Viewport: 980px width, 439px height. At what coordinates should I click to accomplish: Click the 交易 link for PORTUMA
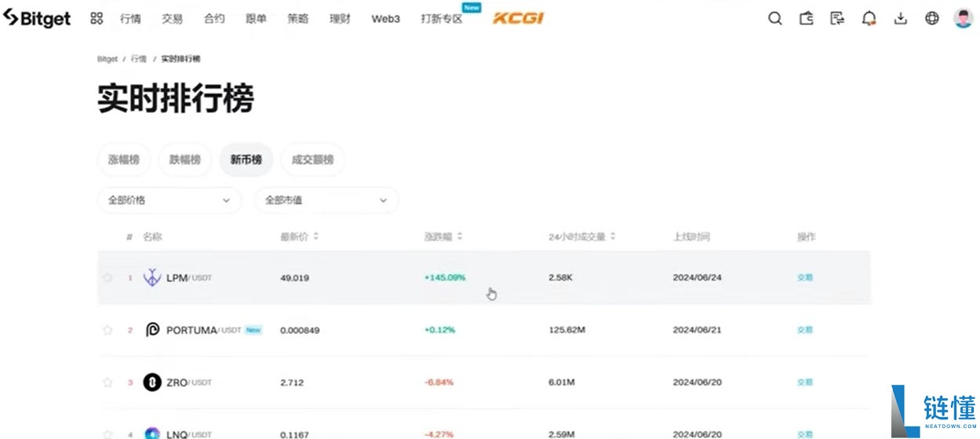point(805,330)
